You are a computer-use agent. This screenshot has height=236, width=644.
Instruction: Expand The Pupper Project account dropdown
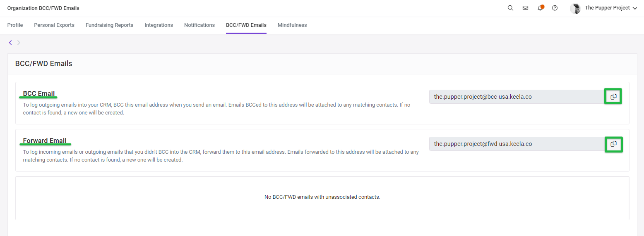(x=635, y=8)
